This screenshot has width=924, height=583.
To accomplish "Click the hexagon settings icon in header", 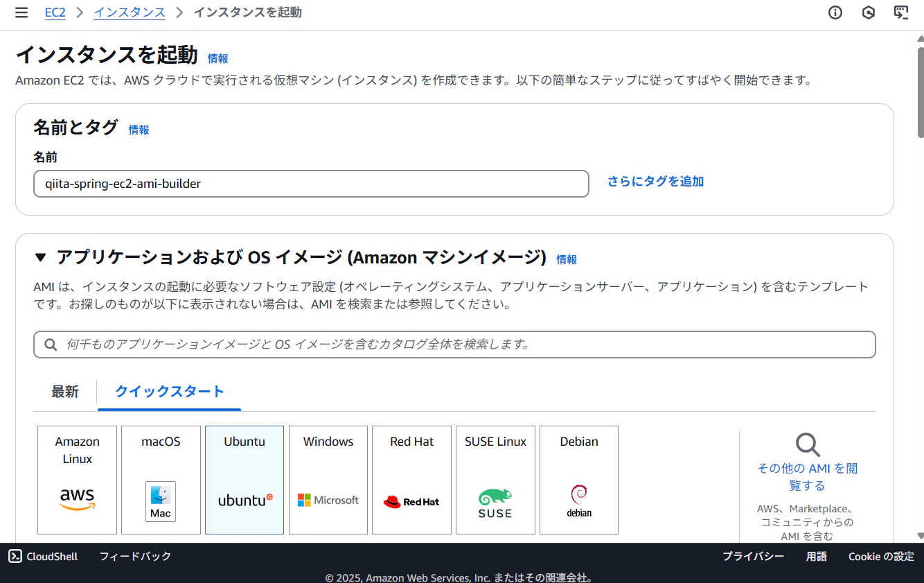I will pyautogui.click(x=869, y=12).
